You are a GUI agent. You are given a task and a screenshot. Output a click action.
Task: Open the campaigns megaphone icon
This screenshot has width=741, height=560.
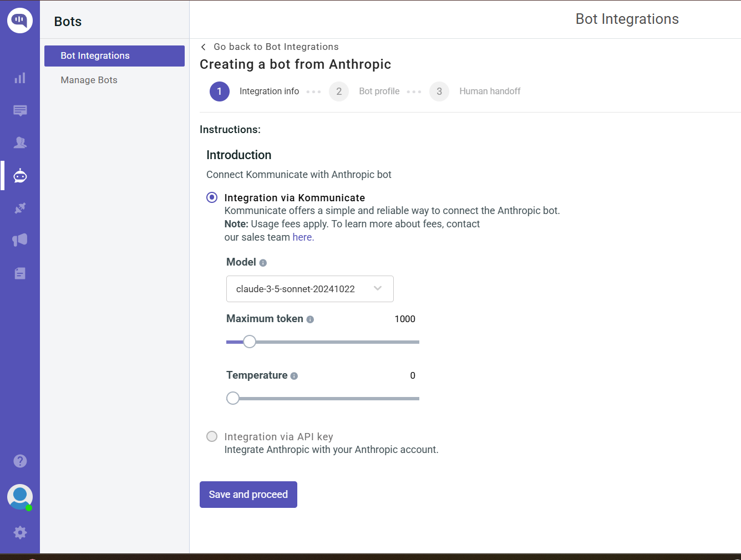click(20, 240)
